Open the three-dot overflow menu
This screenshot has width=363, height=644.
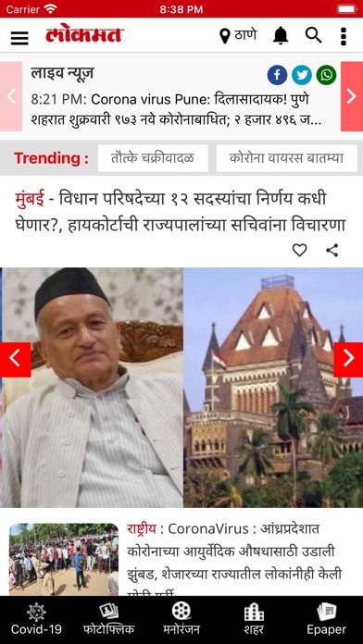344,36
